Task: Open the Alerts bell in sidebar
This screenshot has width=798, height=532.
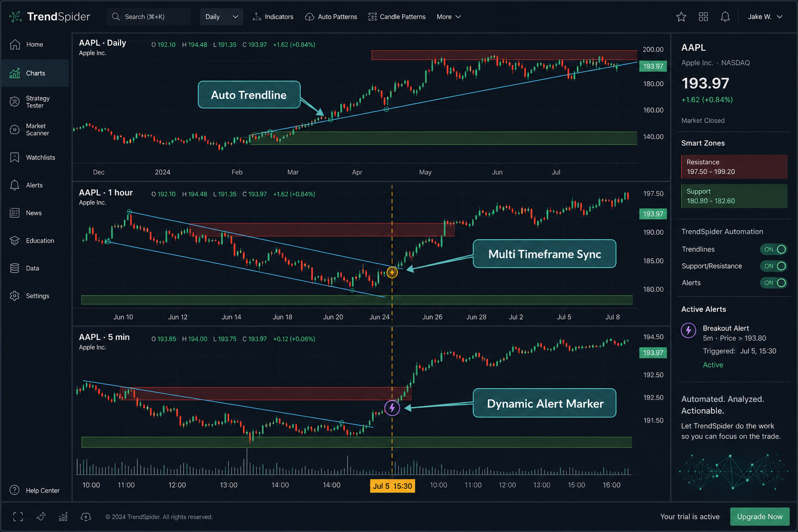Action: 15,185
